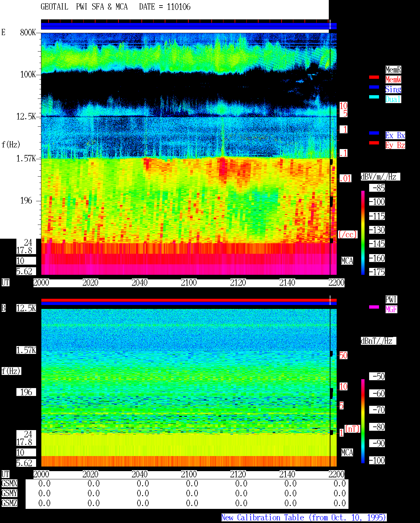The width and height of the screenshot is (420, 523).
Task: Click the MCA label beside the E panel
Action: [x=347, y=261]
